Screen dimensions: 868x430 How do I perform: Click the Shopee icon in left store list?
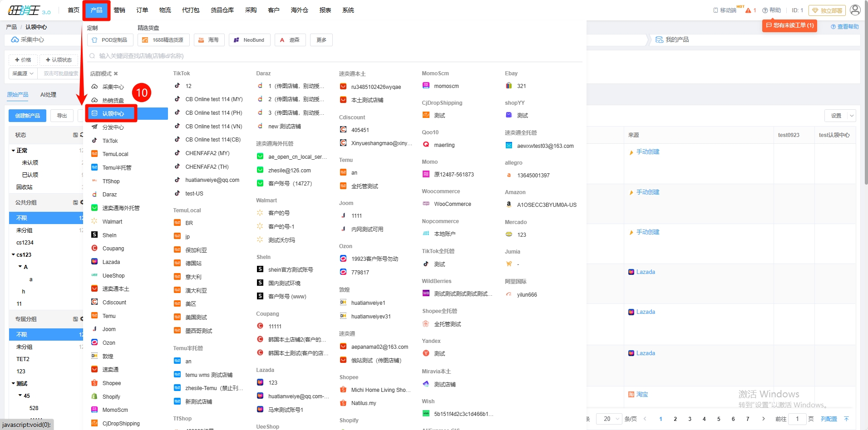coord(94,383)
